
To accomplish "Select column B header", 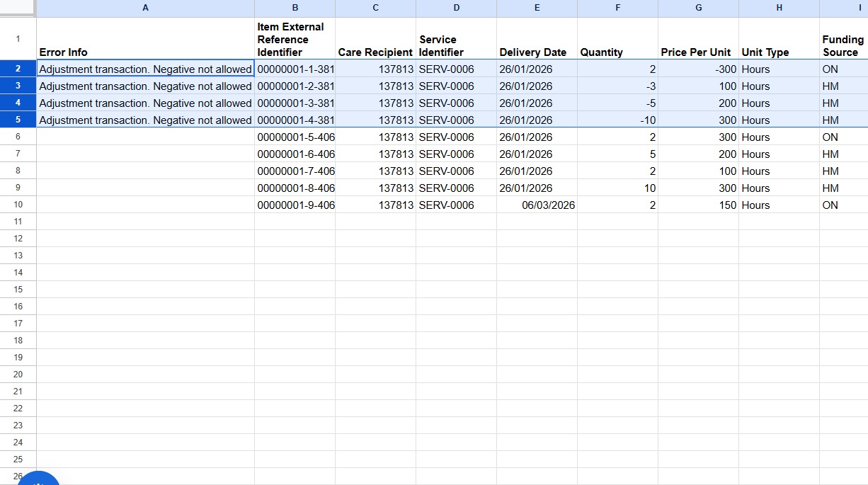I will point(295,8).
